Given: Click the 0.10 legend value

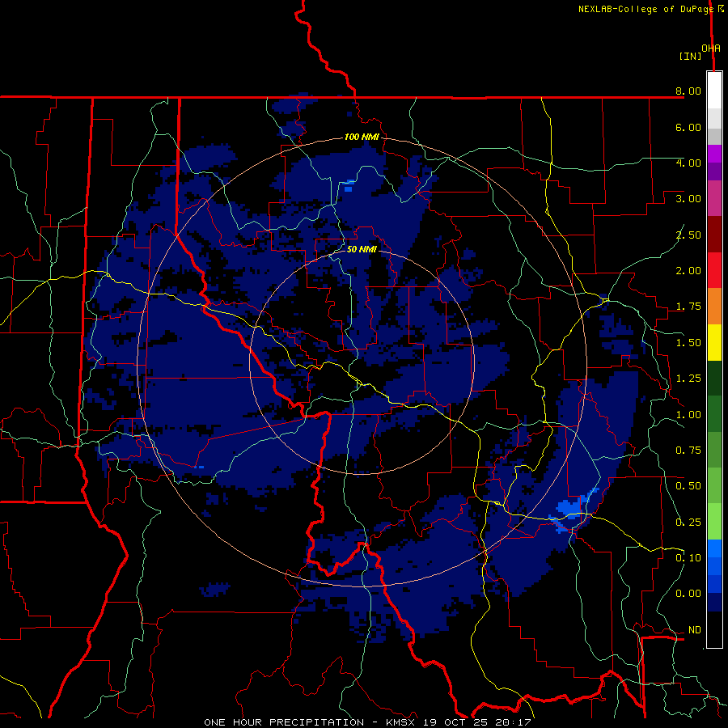Looking at the screenshot, I should pyautogui.click(x=688, y=558).
